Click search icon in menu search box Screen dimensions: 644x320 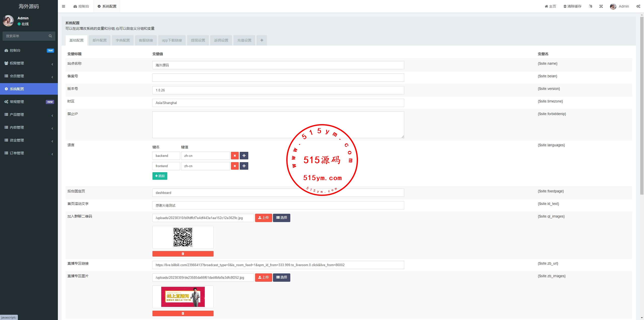[x=50, y=36]
